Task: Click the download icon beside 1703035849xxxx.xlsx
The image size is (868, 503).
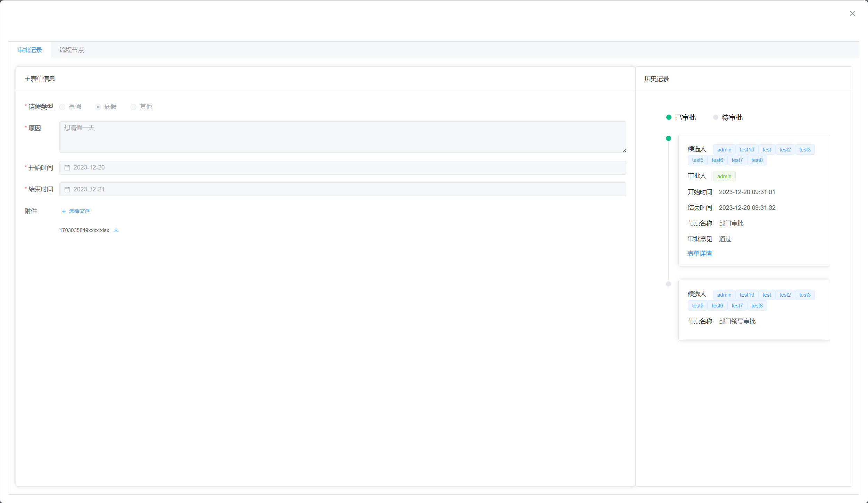Action: coord(116,230)
